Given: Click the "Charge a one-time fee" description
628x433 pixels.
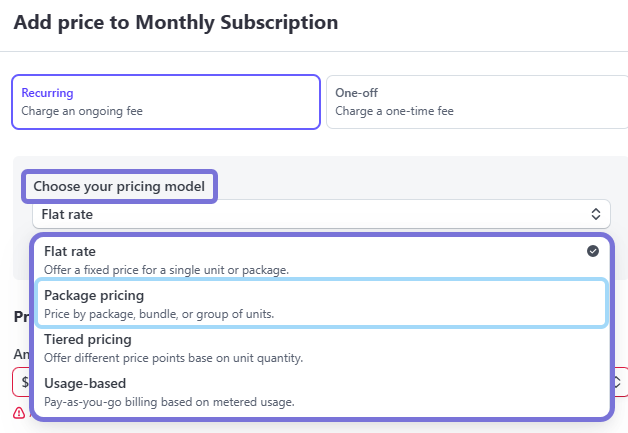Looking at the screenshot, I should click(394, 111).
